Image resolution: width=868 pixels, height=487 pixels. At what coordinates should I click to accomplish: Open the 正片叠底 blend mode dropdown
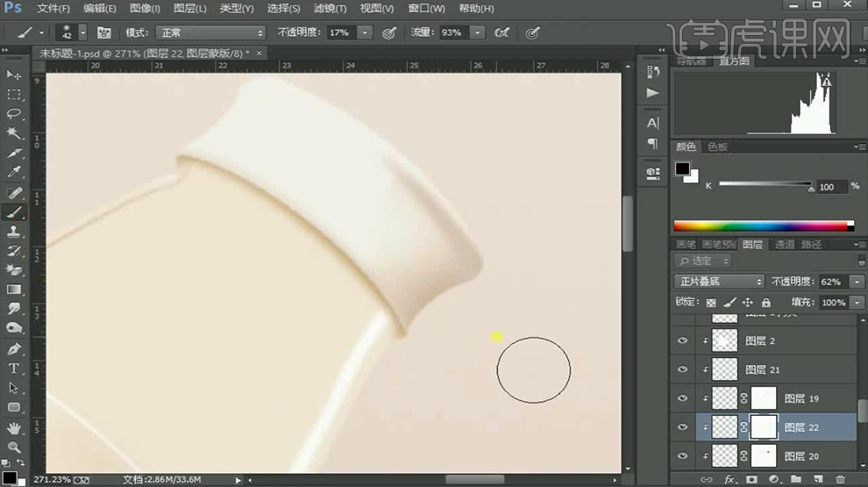[x=719, y=282]
